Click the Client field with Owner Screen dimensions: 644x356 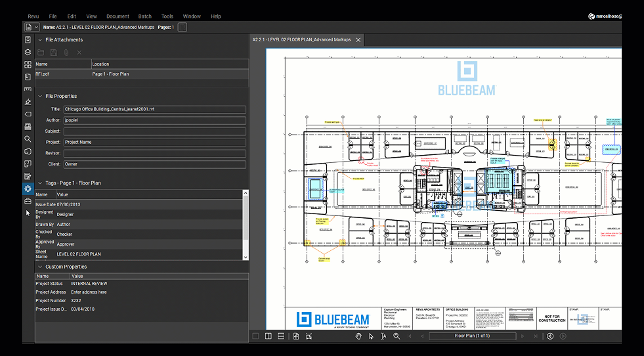coord(155,164)
